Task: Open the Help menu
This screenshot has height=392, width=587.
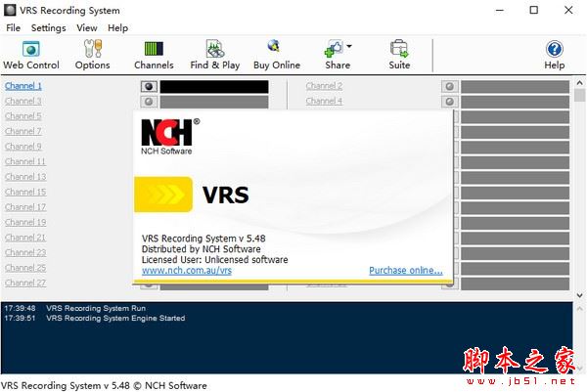Action: coord(118,28)
